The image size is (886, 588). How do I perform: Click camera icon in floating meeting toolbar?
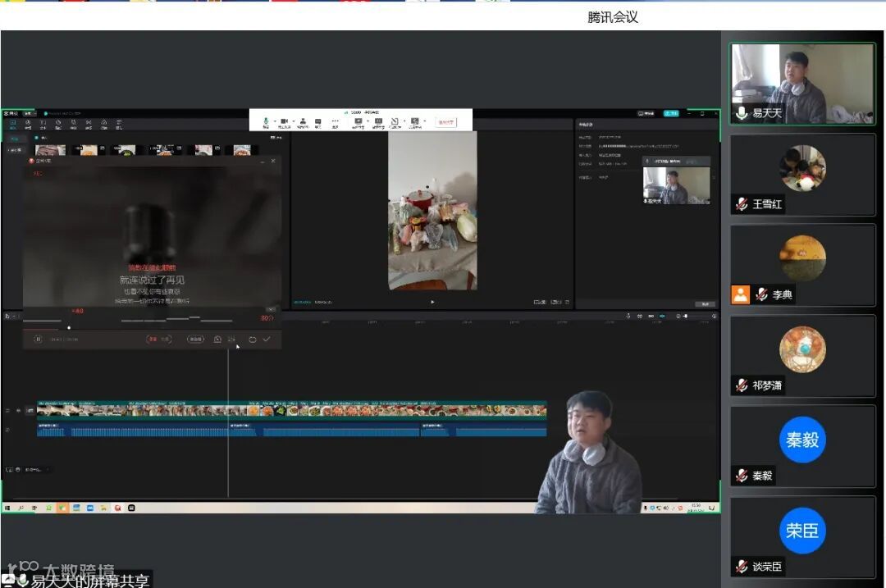(284, 122)
